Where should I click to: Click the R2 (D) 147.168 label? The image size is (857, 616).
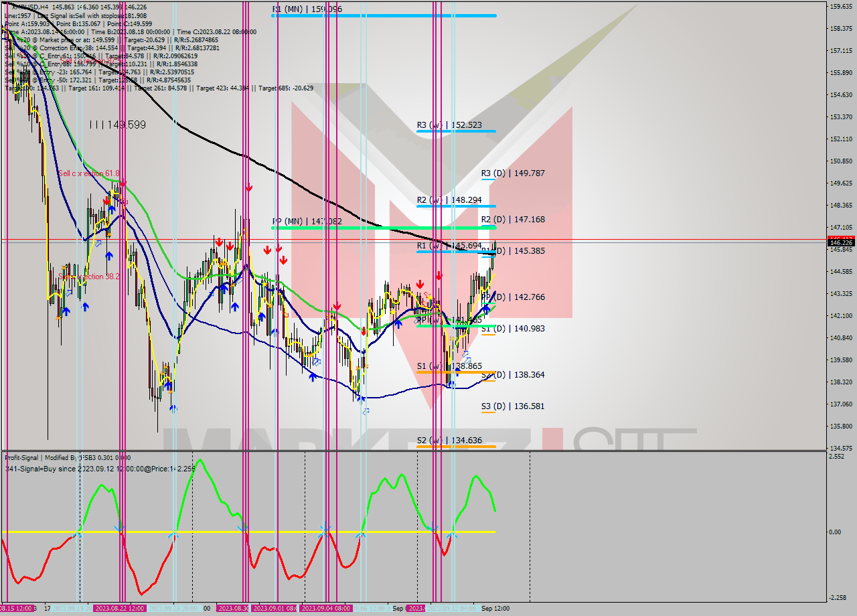click(x=513, y=220)
